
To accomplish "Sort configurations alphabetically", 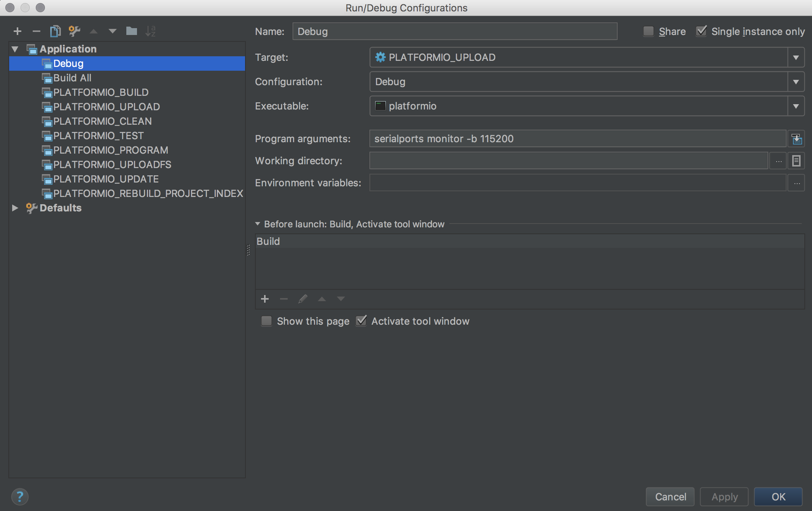I will pos(151,31).
